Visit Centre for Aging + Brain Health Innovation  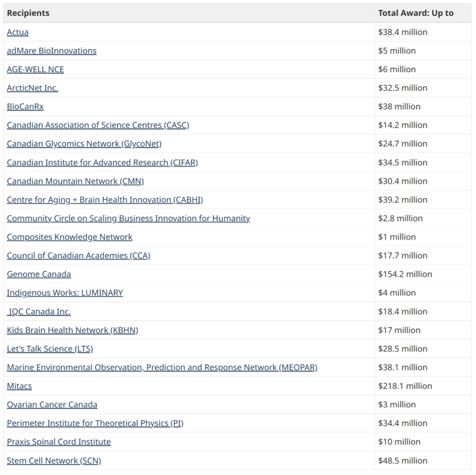(x=105, y=200)
